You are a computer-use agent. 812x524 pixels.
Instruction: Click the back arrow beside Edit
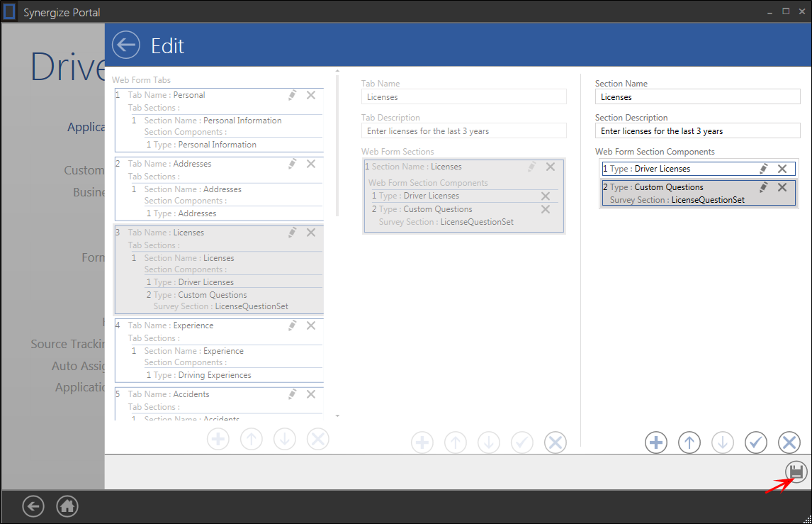pyautogui.click(x=125, y=45)
